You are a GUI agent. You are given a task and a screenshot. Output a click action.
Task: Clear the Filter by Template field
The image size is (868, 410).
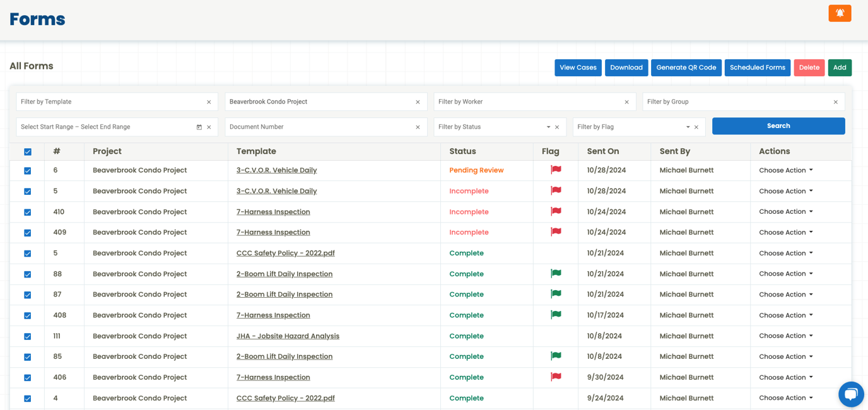coord(209,102)
